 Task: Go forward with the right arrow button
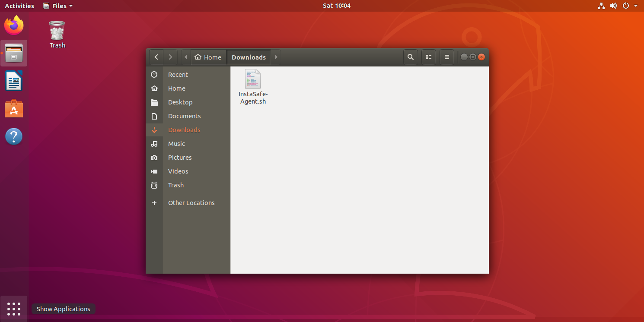(x=170, y=57)
